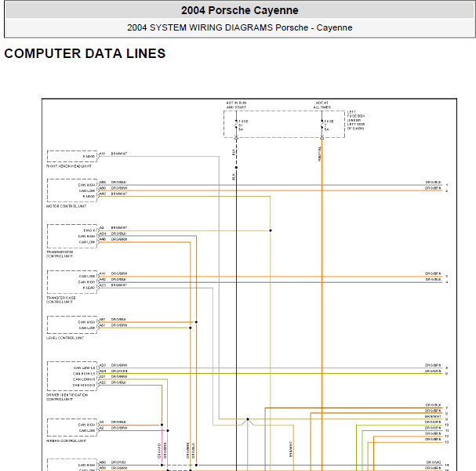Click CAN LOW pin in Airbag Control Unit

tap(87, 431)
